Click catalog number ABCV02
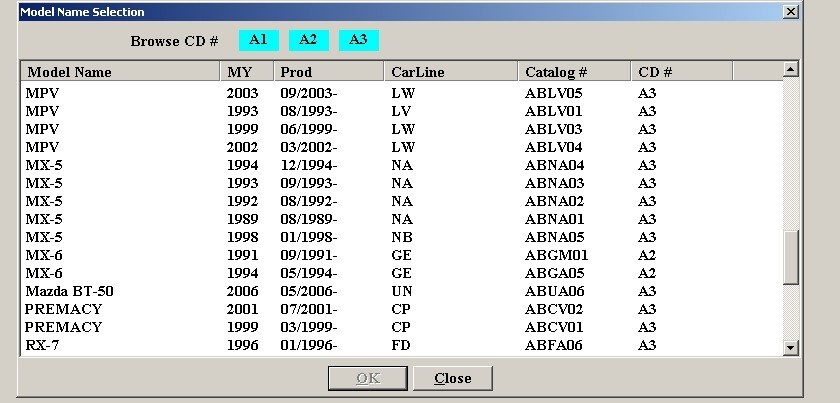This screenshot has height=403, width=840. [554, 309]
